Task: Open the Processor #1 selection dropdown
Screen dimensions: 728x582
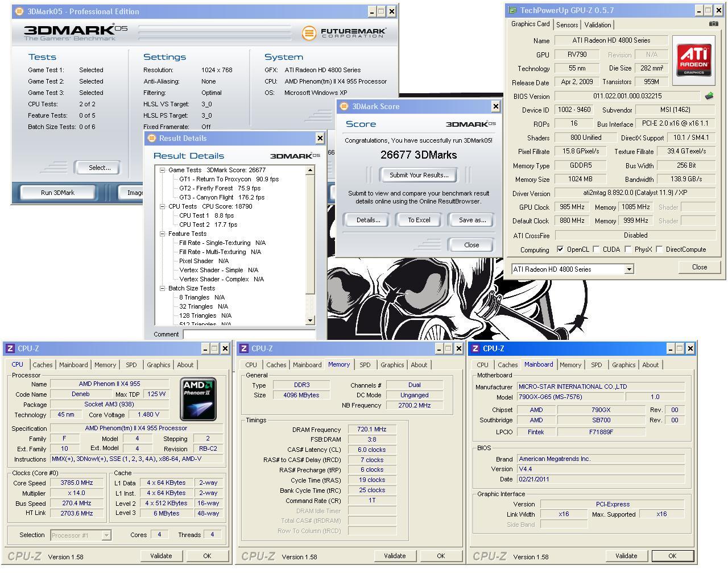Action: point(106,535)
